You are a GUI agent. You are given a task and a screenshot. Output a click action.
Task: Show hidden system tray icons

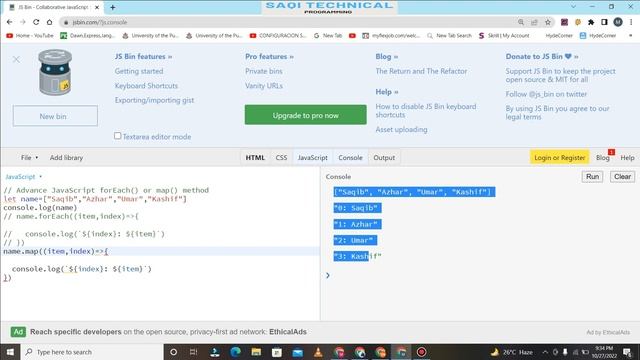coord(545,352)
